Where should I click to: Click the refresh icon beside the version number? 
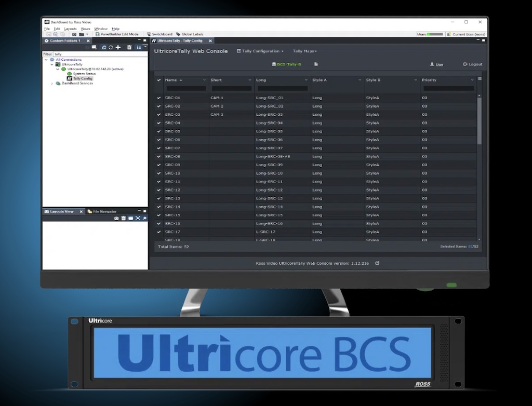pos(377,263)
